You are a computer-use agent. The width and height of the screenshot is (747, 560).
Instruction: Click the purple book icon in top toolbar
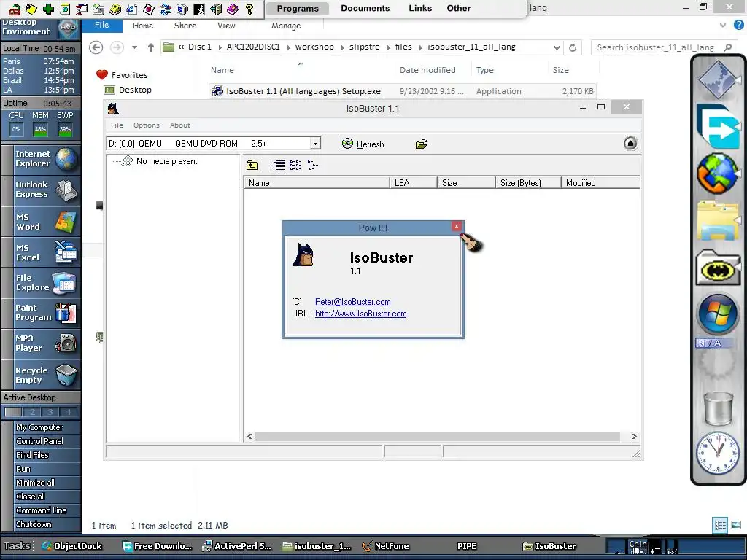[x=233, y=9]
